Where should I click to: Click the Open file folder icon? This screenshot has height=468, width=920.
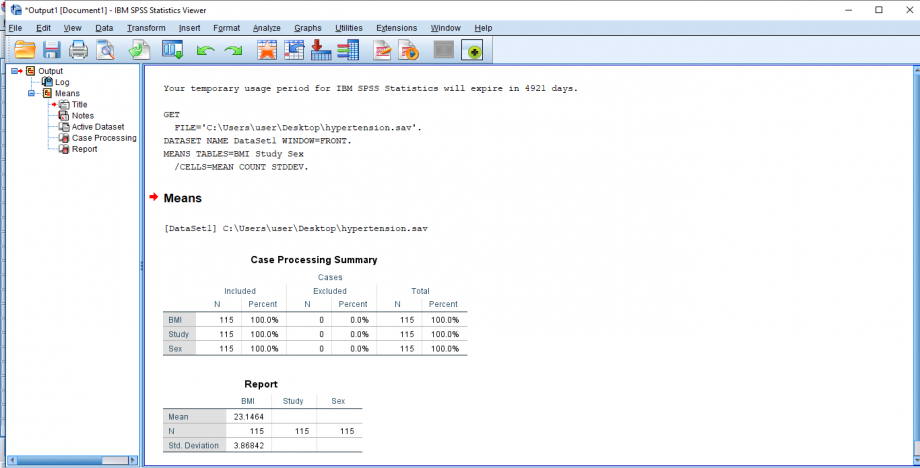(24, 50)
